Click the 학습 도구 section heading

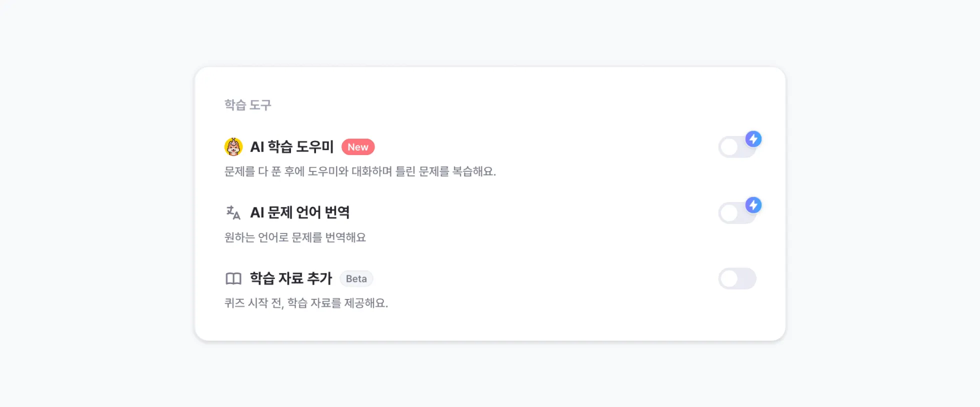point(247,105)
